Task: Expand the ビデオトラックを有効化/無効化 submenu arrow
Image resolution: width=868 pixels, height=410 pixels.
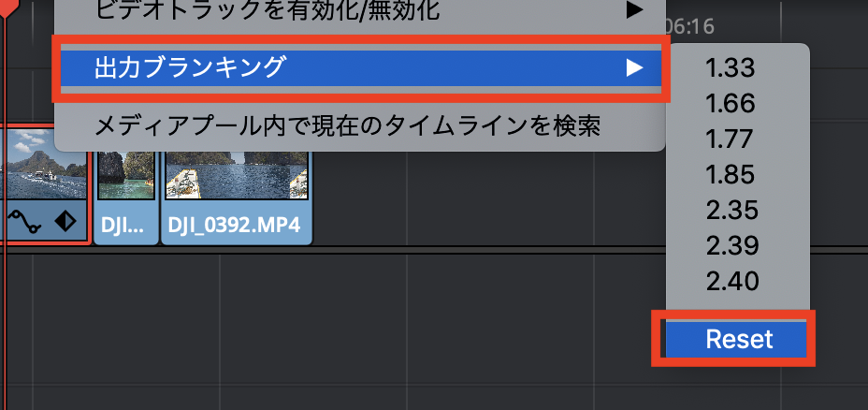Action: tap(634, 10)
